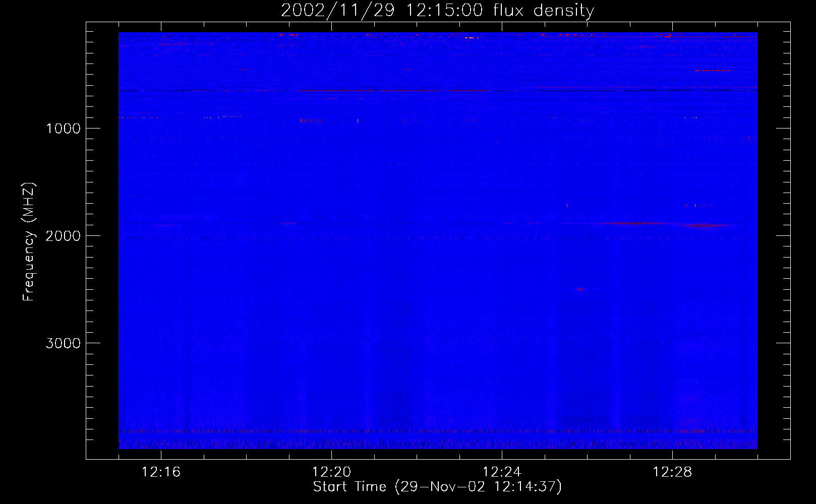Click the 'Frequency (MHZ)' axis label

click(29, 242)
